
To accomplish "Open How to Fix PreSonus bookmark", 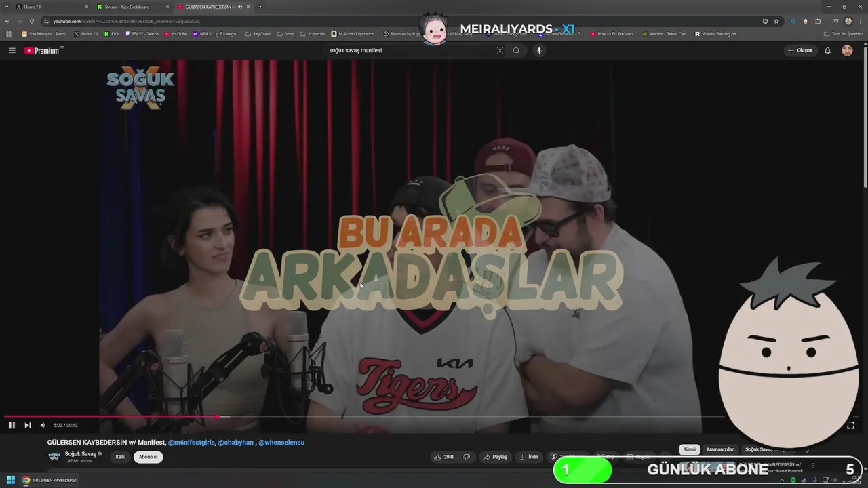I will 613,33.
